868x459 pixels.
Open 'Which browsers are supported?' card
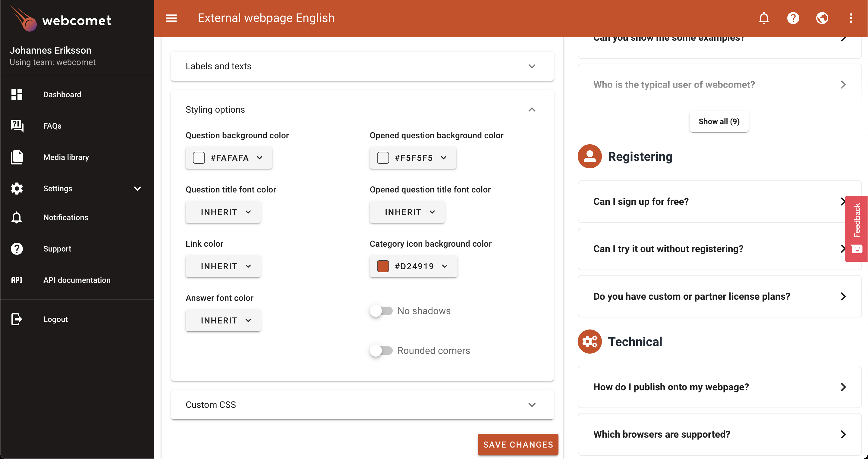719,434
